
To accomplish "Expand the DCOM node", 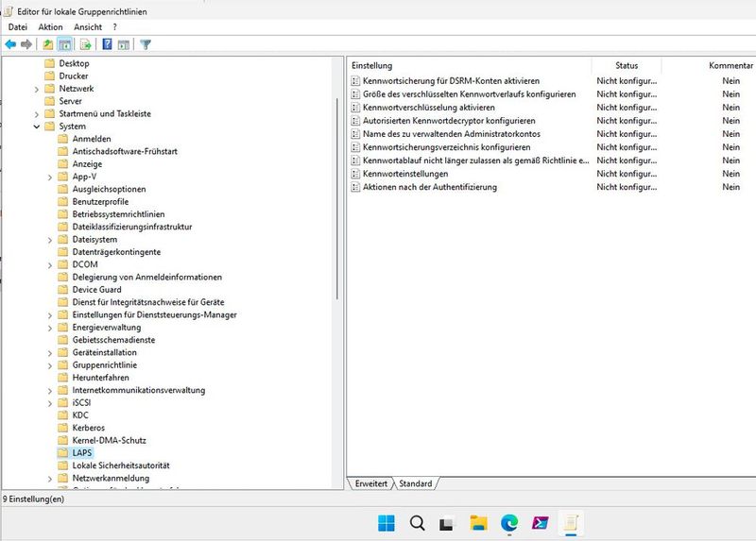I will pyautogui.click(x=50, y=265).
